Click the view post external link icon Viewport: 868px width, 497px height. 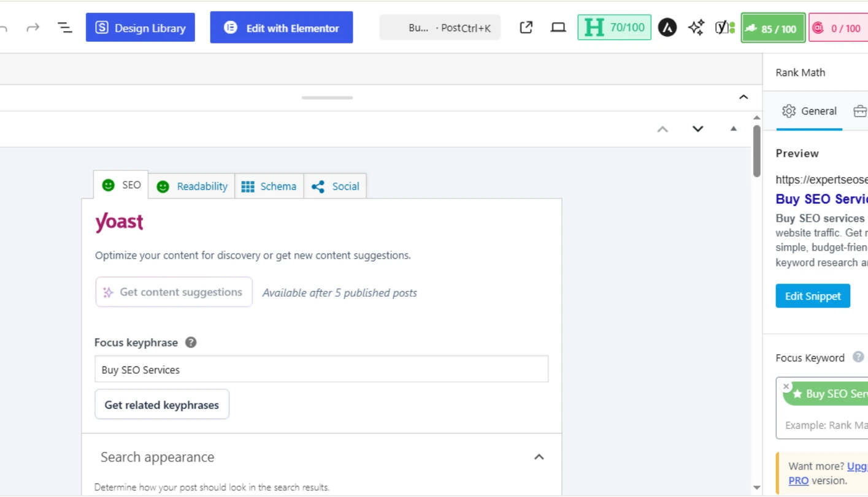coord(526,28)
